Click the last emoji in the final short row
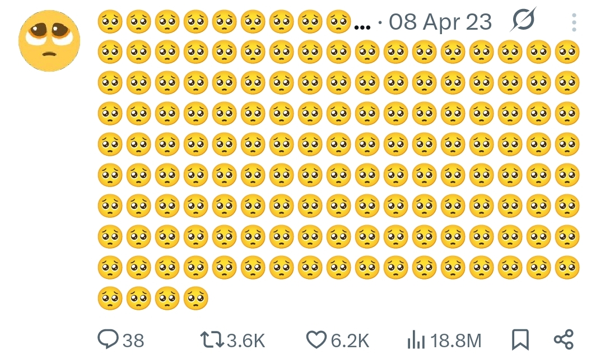 [196, 298]
